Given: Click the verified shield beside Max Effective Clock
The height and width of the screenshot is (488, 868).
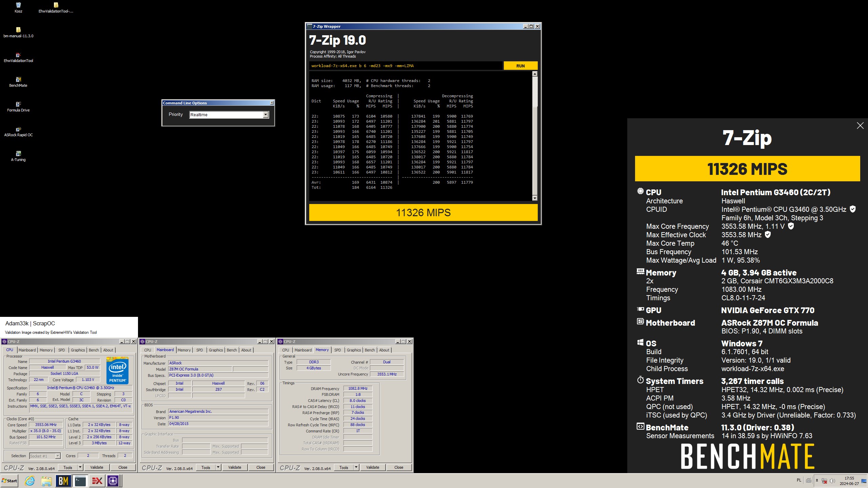Looking at the screenshot, I should tap(768, 235).
